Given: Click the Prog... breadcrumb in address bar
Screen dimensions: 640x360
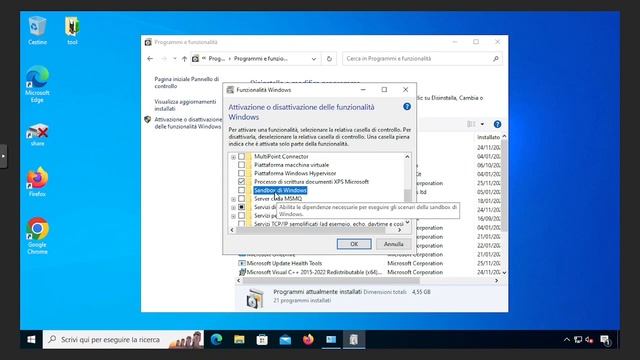Looking at the screenshot, I should [x=217, y=59].
